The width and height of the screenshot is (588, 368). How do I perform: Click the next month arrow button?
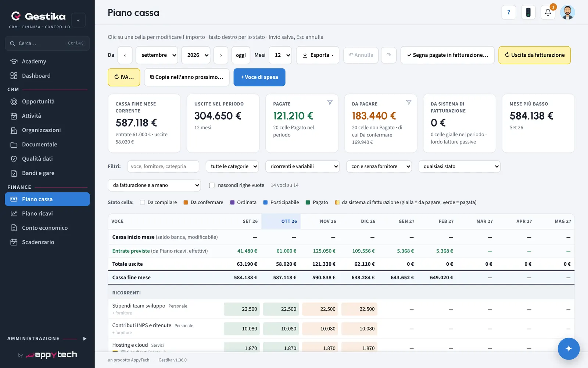[x=221, y=55]
